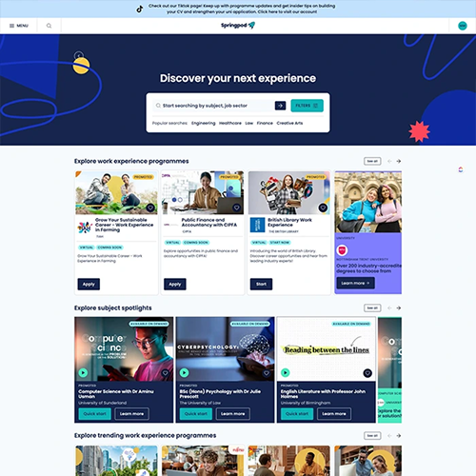The width and height of the screenshot is (476, 476).
Task: Click the TikTok icon in top banner
Action: pyautogui.click(x=140, y=10)
